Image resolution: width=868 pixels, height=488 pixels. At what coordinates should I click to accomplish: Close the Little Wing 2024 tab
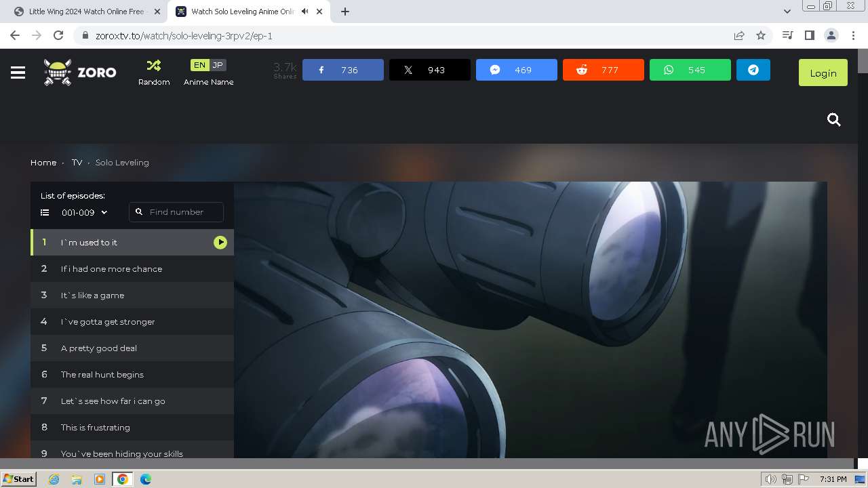157,12
